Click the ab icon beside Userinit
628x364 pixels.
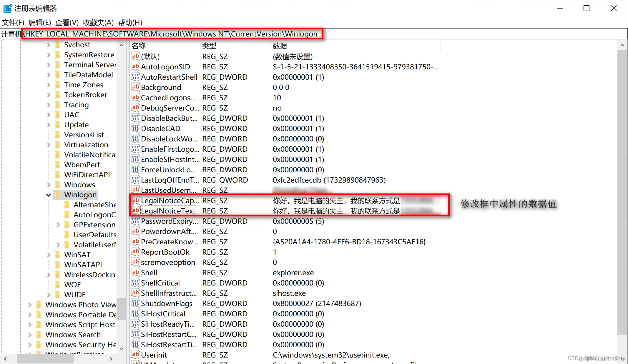tap(135, 355)
